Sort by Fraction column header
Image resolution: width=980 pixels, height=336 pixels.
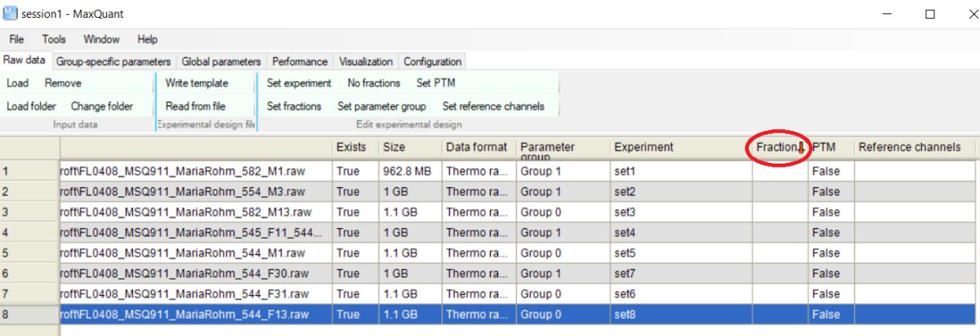[779, 147]
